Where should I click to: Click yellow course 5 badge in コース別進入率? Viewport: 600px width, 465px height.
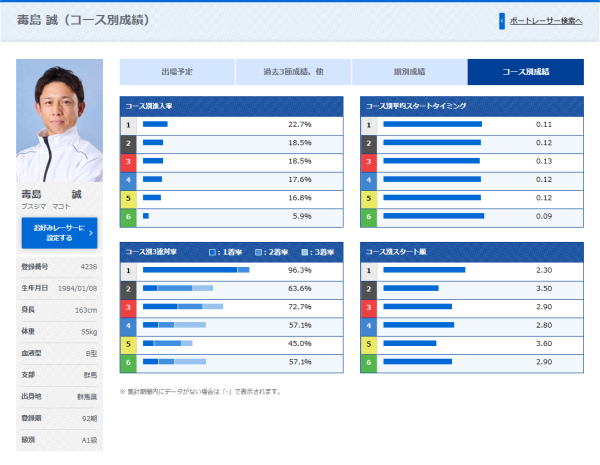point(129,199)
